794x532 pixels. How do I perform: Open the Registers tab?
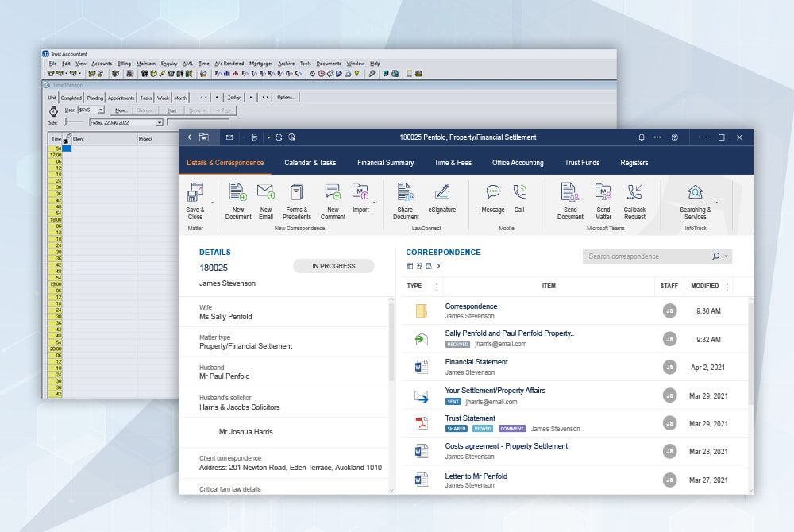click(634, 163)
